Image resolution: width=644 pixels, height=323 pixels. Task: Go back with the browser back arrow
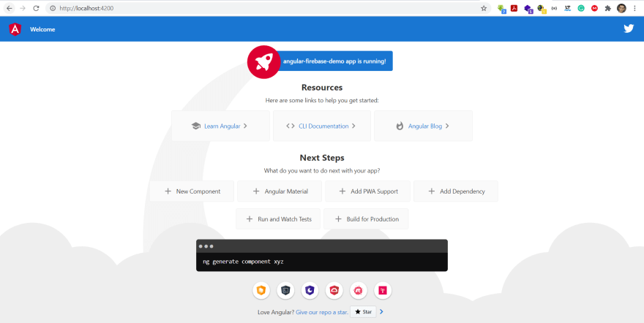9,8
